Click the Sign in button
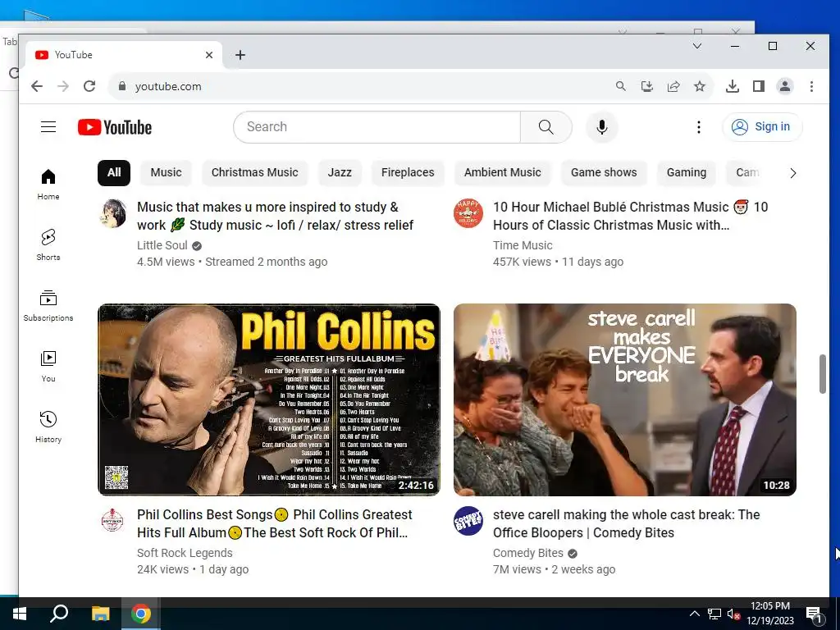 pyautogui.click(x=762, y=127)
